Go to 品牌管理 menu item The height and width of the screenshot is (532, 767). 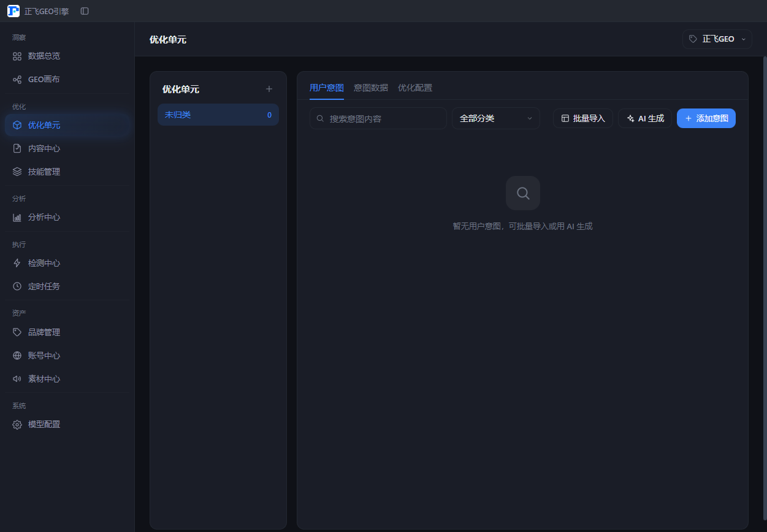pyautogui.click(x=67, y=332)
